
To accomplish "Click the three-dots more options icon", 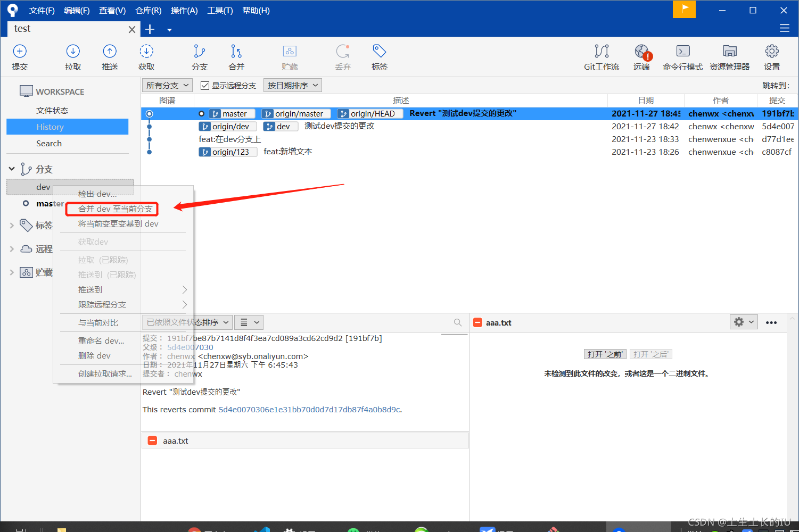I will [x=771, y=322].
